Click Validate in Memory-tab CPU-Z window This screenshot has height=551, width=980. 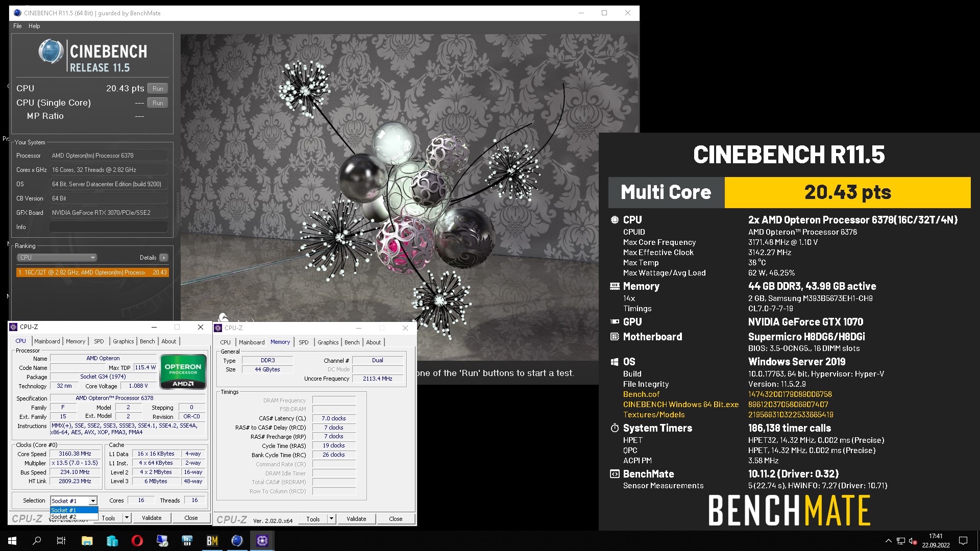[x=356, y=519]
